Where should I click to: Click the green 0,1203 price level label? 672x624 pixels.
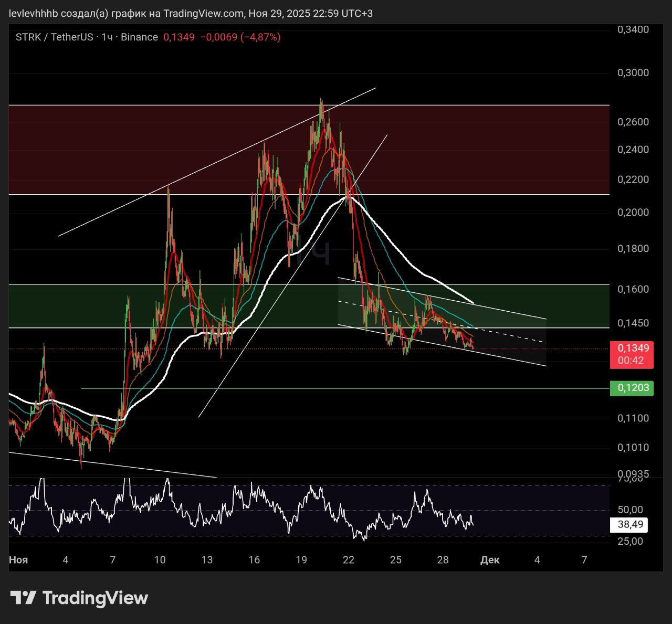coord(632,388)
